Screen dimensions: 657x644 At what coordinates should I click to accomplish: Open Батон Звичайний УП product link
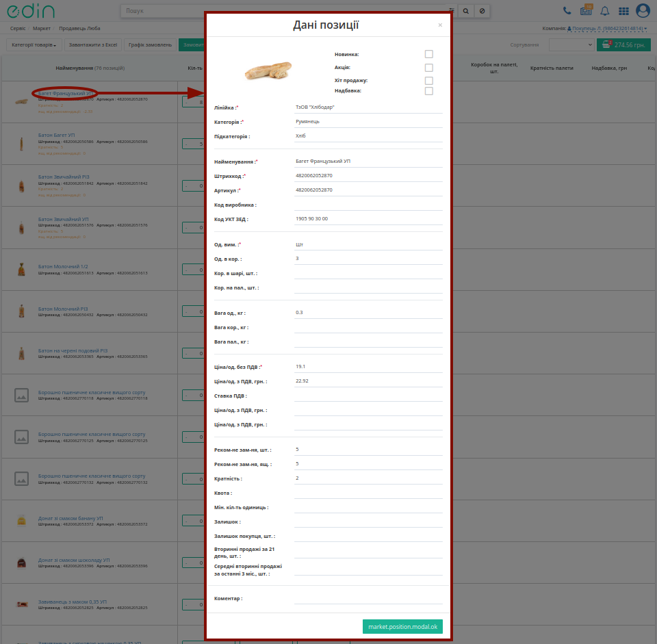(x=63, y=219)
